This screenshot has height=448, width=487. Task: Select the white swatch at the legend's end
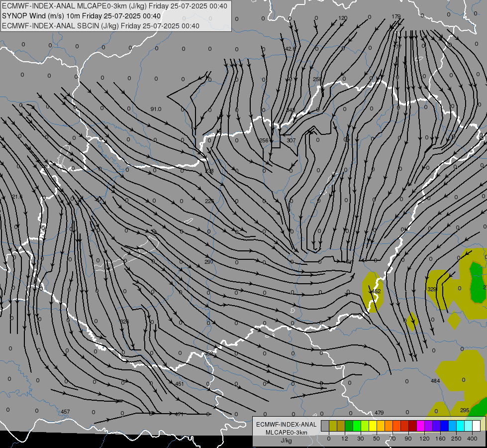point(476,426)
